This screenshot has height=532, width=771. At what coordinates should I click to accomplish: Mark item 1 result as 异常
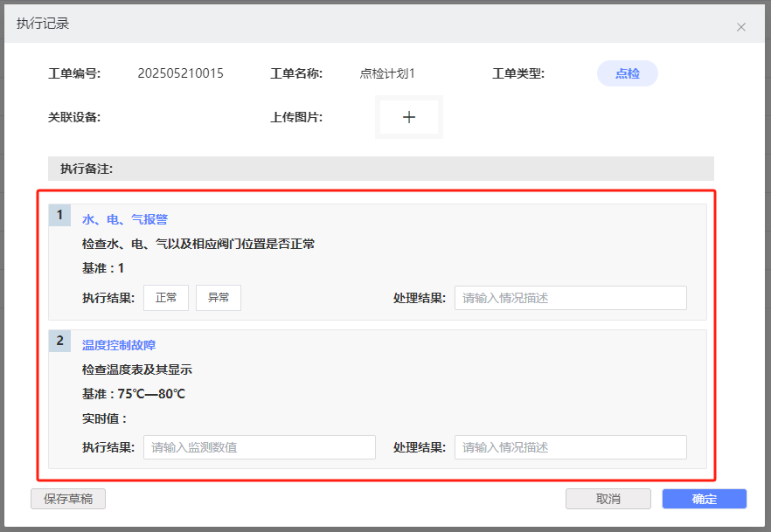pyautogui.click(x=219, y=298)
